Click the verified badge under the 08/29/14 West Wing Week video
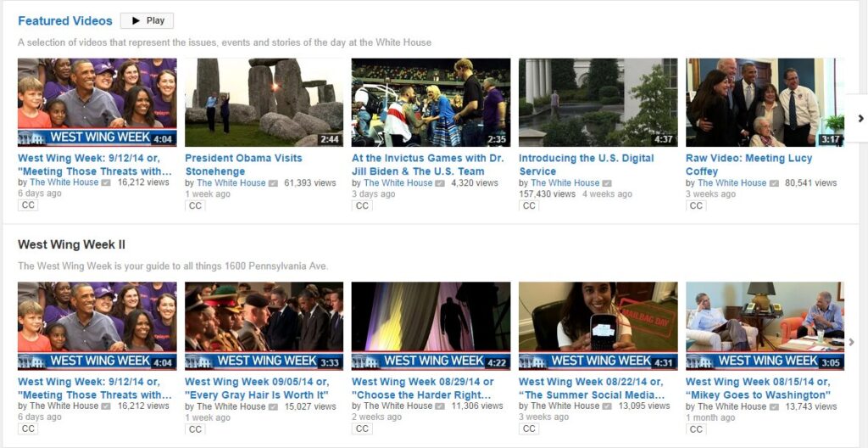This screenshot has height=448, width=868. (441, 406)
